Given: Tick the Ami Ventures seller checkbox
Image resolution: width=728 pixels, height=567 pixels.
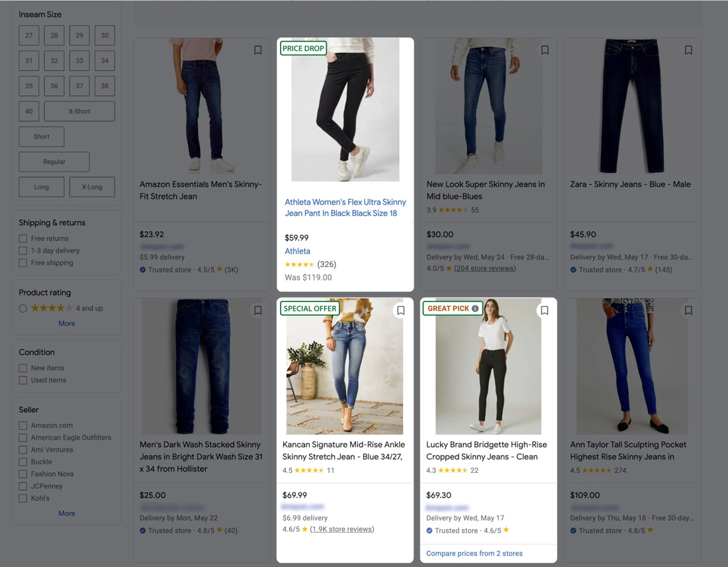Looking at the screenshot, I should 23,449.
